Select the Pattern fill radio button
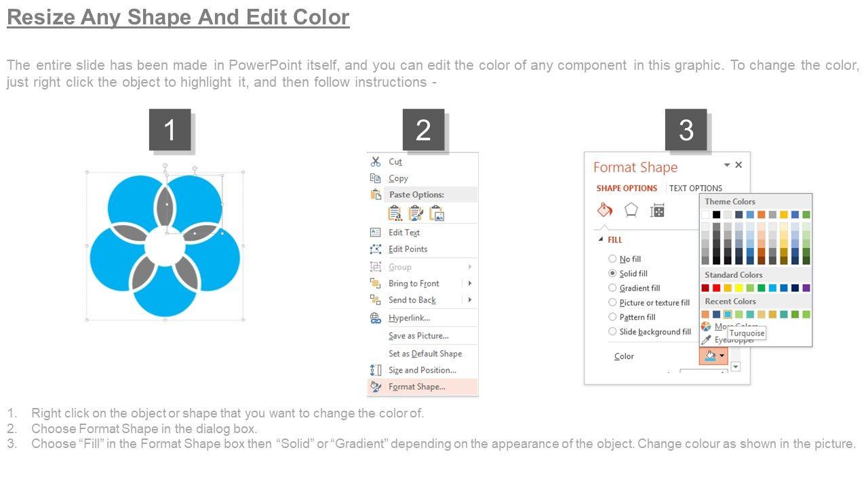 pos(612,317)
